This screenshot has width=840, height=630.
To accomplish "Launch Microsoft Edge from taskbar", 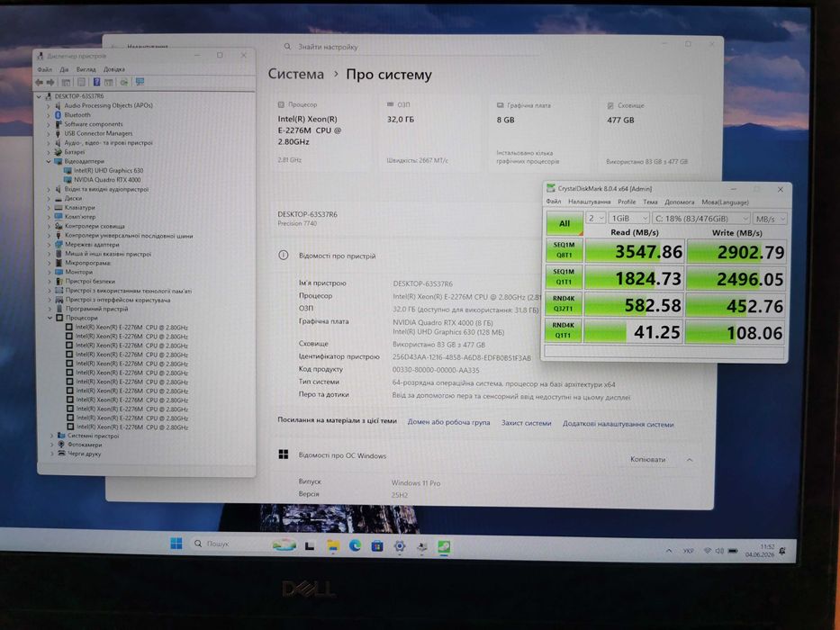I will (x=356, y=546).
